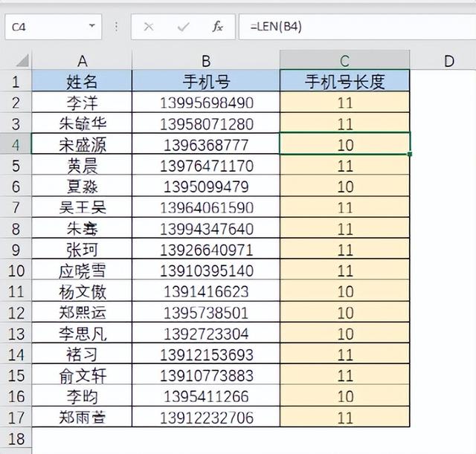476x454 pixels.
Task: Select phone number 13912232706
Action: (206, 417)
